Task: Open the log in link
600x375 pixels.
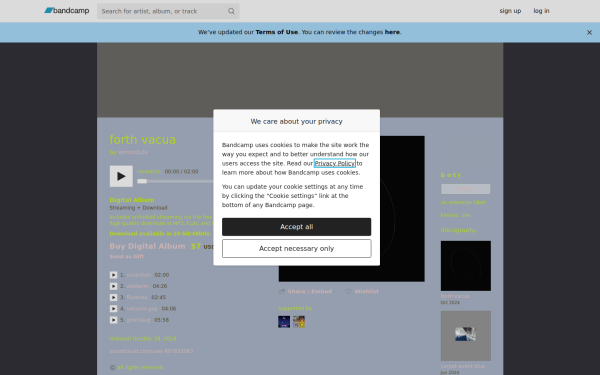Action: coord(541,11)
